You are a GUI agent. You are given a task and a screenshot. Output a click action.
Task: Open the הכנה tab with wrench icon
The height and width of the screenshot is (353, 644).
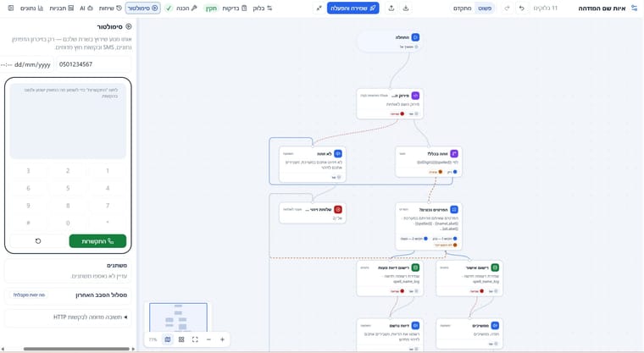(186, 8)
